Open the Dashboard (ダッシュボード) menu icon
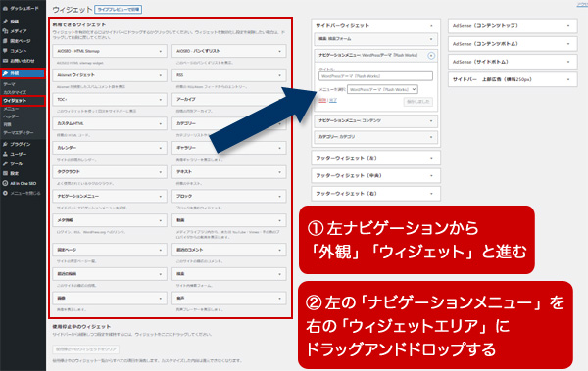 click(x=5, y=8)
